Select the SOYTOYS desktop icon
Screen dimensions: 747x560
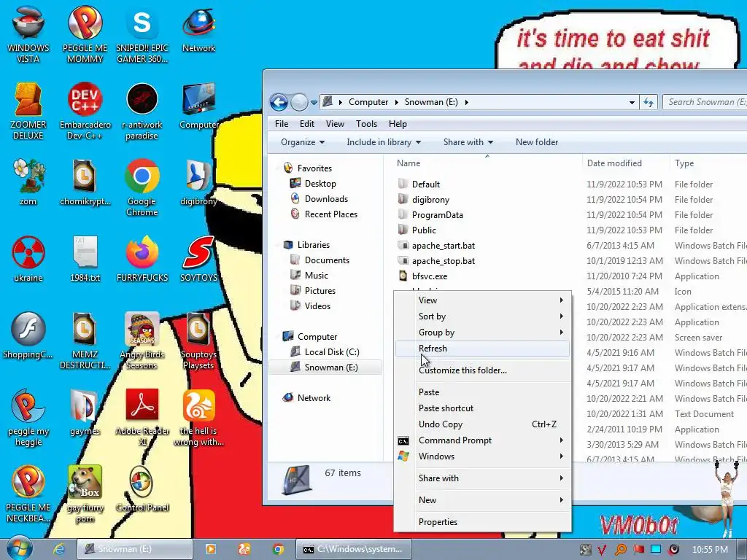click(x=198, y=259)
